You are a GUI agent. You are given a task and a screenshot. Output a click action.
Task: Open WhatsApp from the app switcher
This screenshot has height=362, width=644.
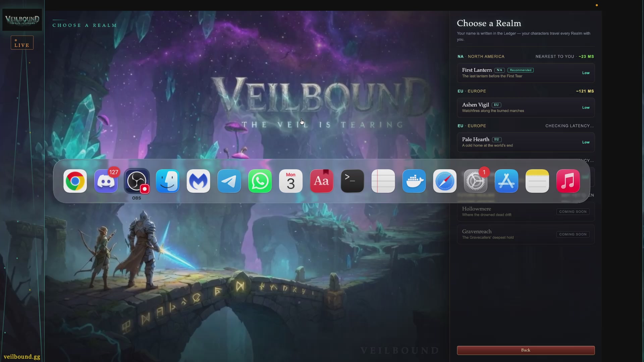coord(260,181)
